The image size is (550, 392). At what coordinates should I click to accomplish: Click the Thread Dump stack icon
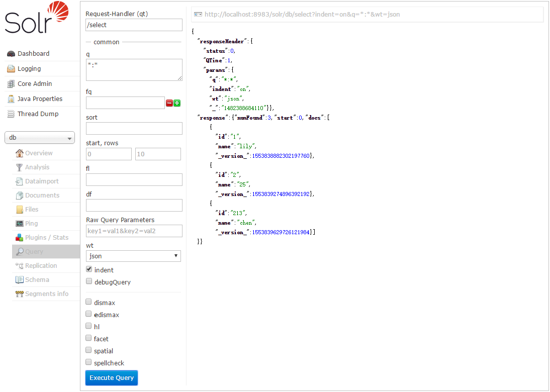coord(11,114)
